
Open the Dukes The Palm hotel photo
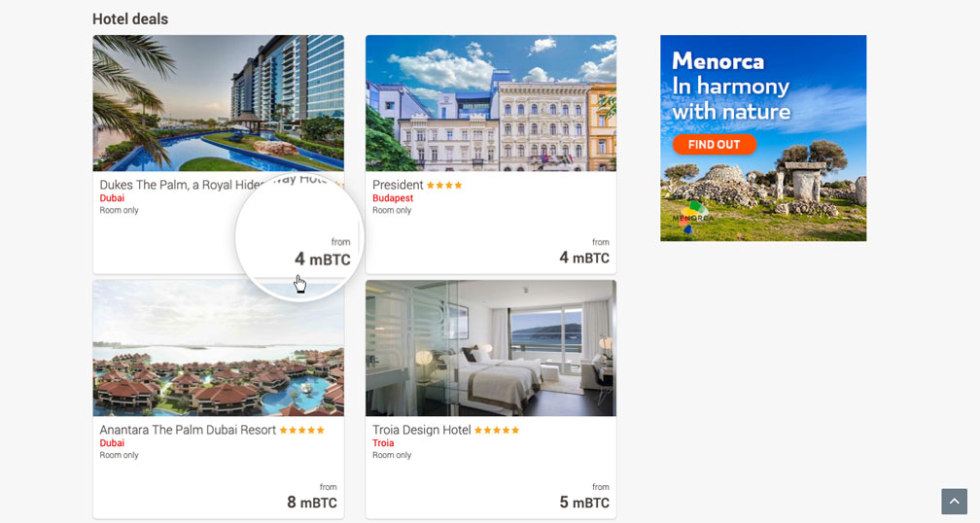(x=218, y=103)
